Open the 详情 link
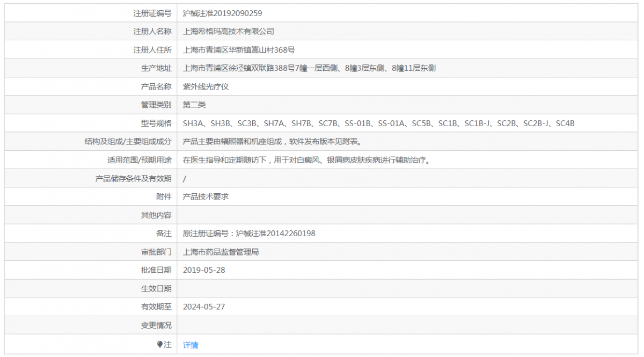Image resolution: width=644 pixels, height=357 pixels. coord(191,345)
